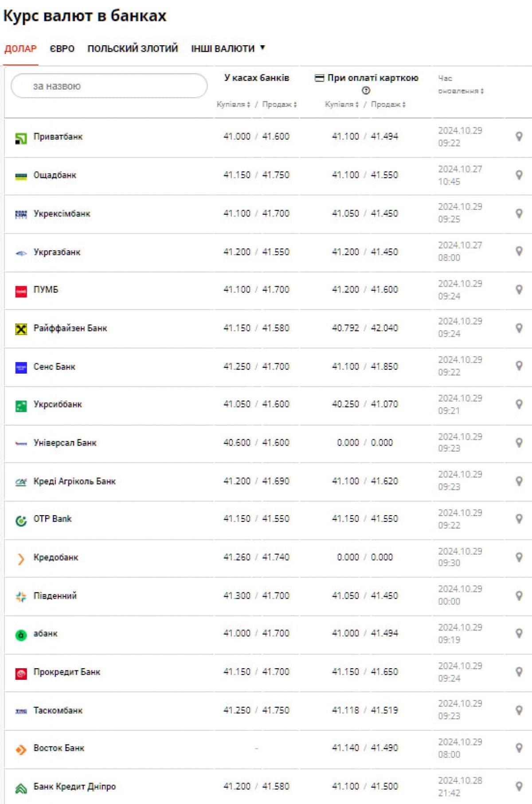Screen dimensions: 532x804
Task: Open map location for Райффайзен Банк
Action: pos(519,328)
